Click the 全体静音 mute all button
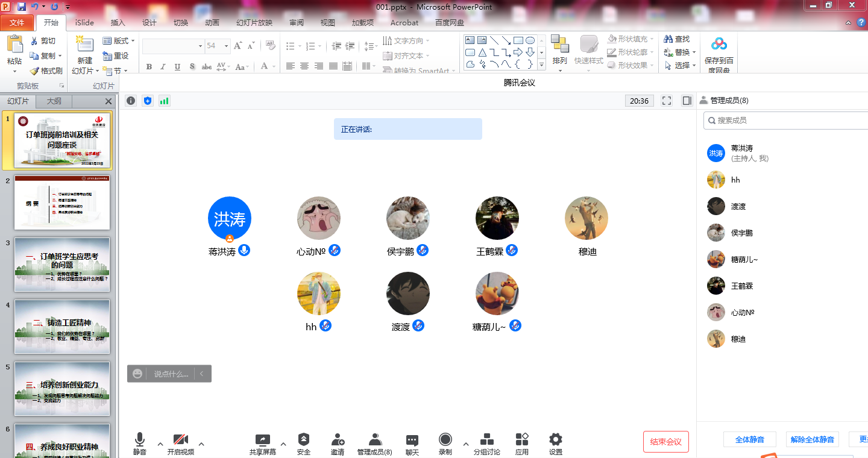 [750, 439]
